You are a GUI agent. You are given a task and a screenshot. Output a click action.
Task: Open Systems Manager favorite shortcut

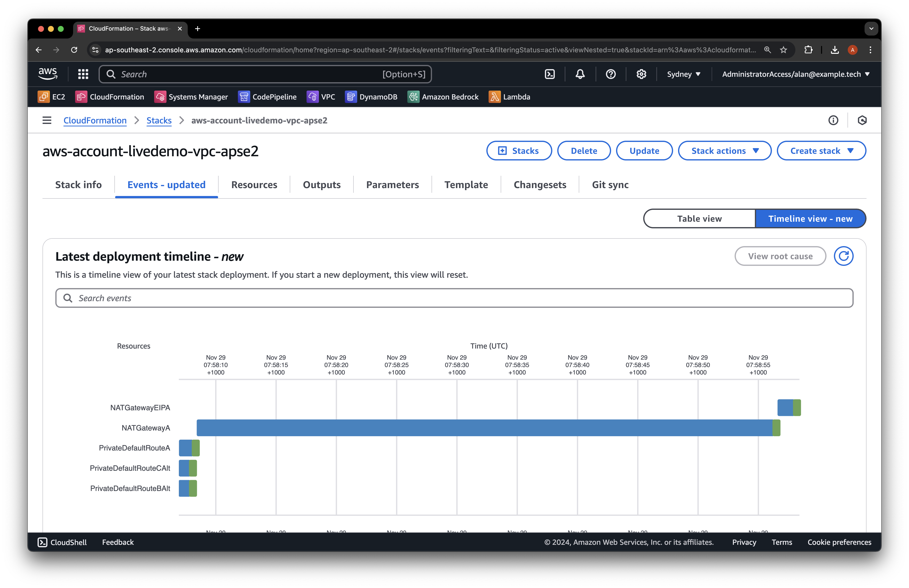[191, 97]
